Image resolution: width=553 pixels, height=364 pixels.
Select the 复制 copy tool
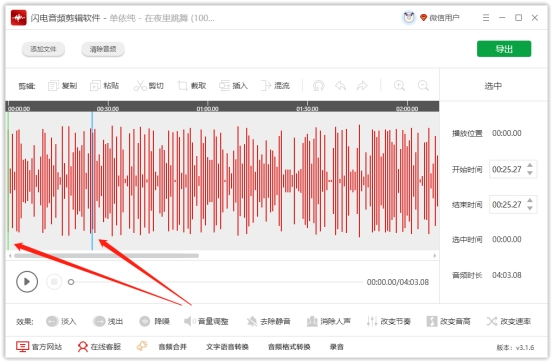pos(62,85)
